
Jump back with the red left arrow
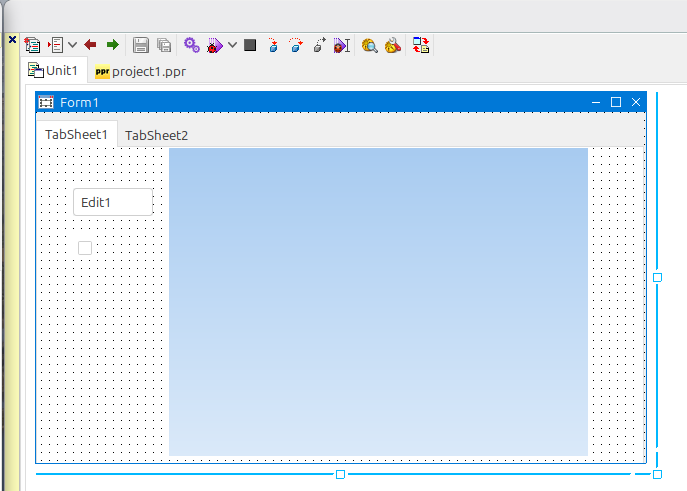[90, 45]
